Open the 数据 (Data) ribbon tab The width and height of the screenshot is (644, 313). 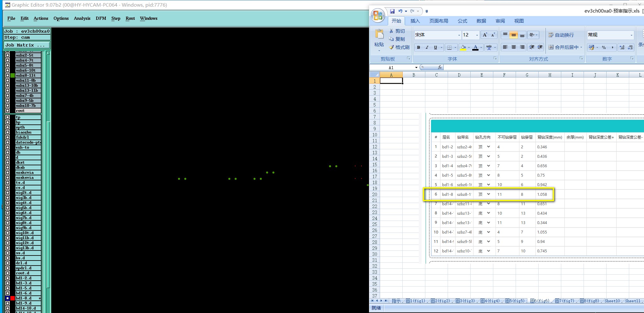[x=481, y=21]
